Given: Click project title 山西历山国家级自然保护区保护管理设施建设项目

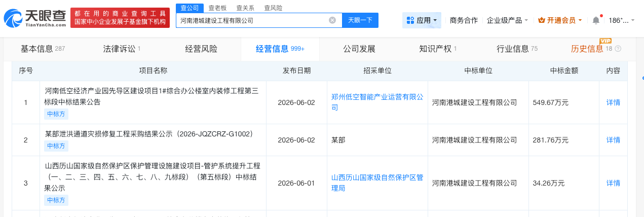Looking at the screenshot, I should click(153, 176).
